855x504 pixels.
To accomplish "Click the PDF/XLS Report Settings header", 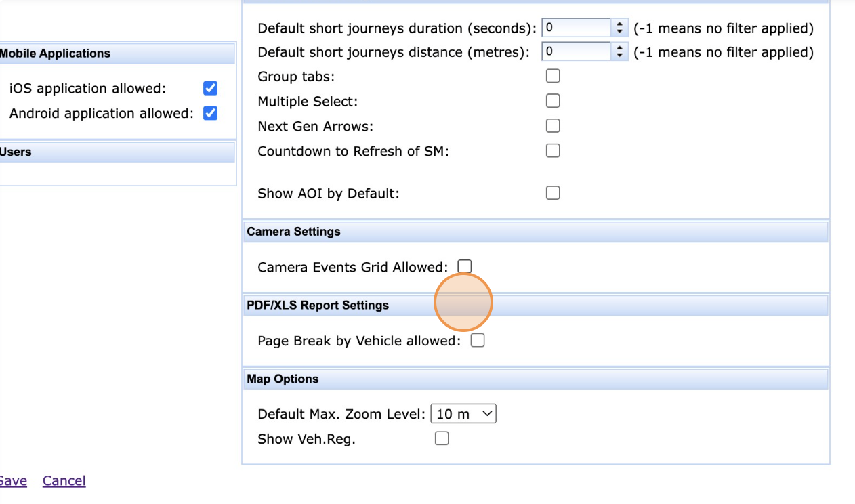I will pos(318,306).
